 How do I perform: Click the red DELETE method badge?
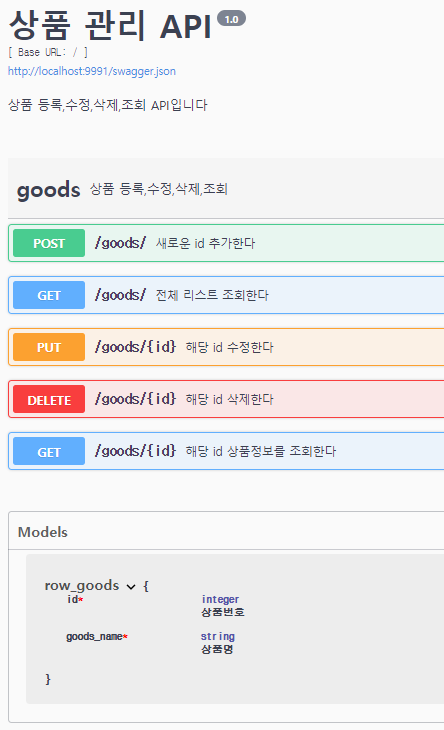click(x=49, y=399)
